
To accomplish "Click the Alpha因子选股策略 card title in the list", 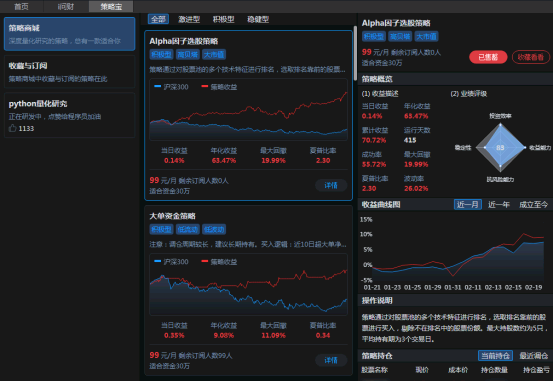I will (184, 41).
